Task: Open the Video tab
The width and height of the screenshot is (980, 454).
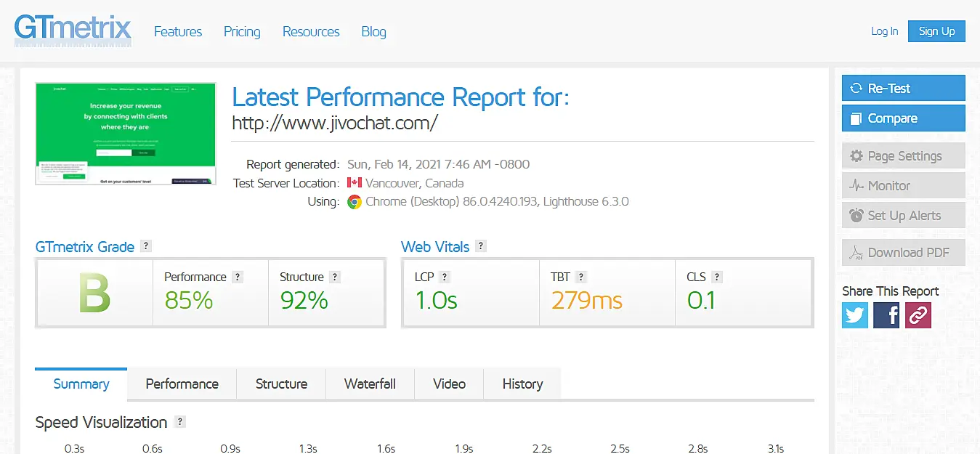Action: [x=449, y=384]
